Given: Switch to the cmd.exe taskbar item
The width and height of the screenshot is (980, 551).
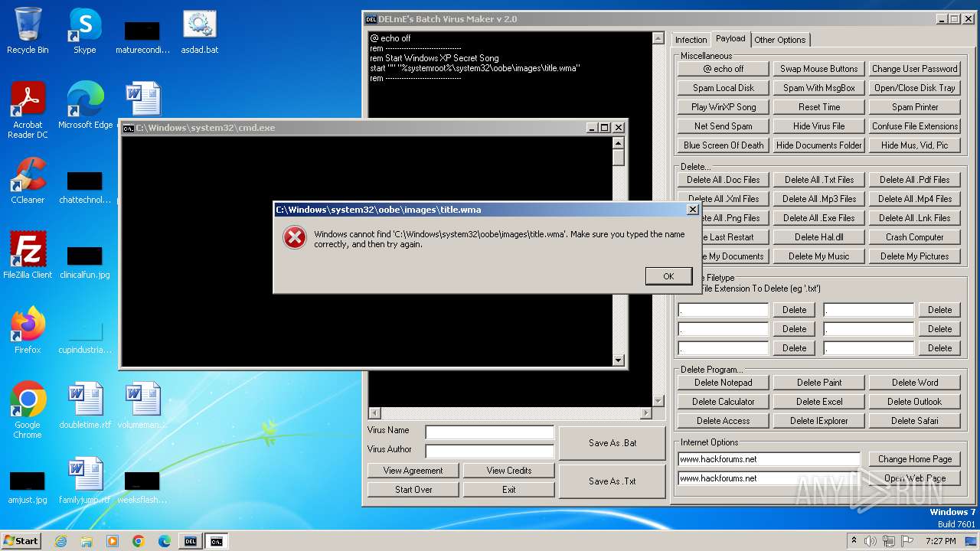Looking at the screenshot, I should [217, 541].
